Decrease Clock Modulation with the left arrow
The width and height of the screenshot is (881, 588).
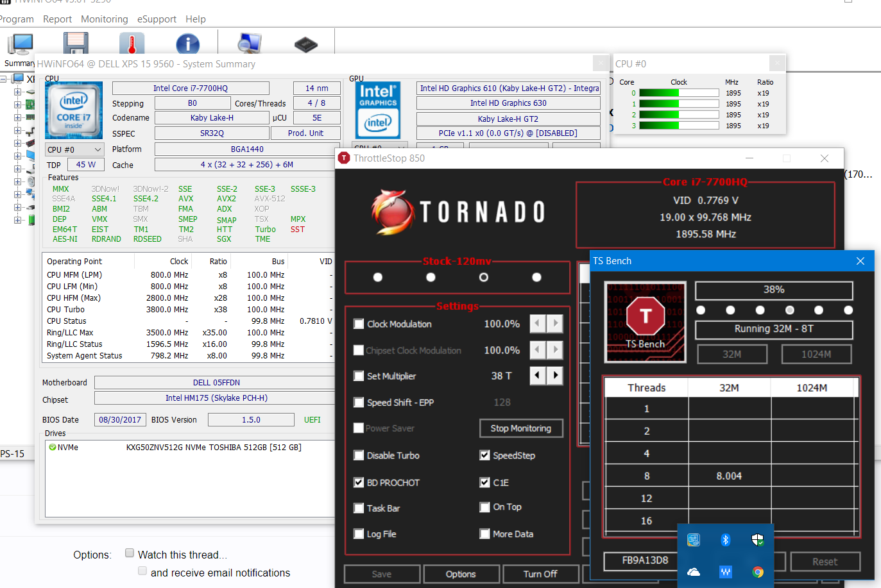pos(538,324)
